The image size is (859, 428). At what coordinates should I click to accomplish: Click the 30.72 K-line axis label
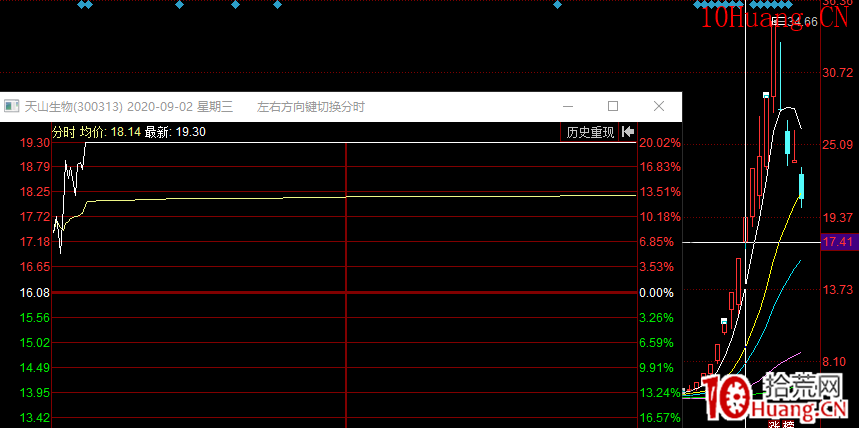pyautogui.click(x=838, y=72)
